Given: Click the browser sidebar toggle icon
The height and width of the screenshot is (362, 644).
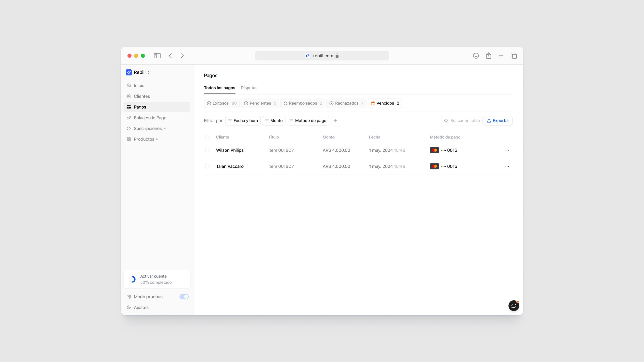Looking at the screenshot, I should (x=157, y=56).
